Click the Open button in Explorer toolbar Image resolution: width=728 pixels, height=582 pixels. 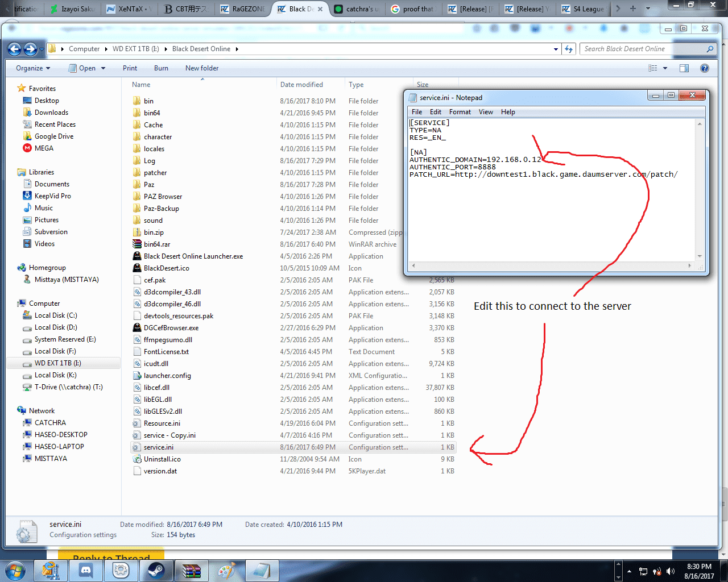click(82, 68)
